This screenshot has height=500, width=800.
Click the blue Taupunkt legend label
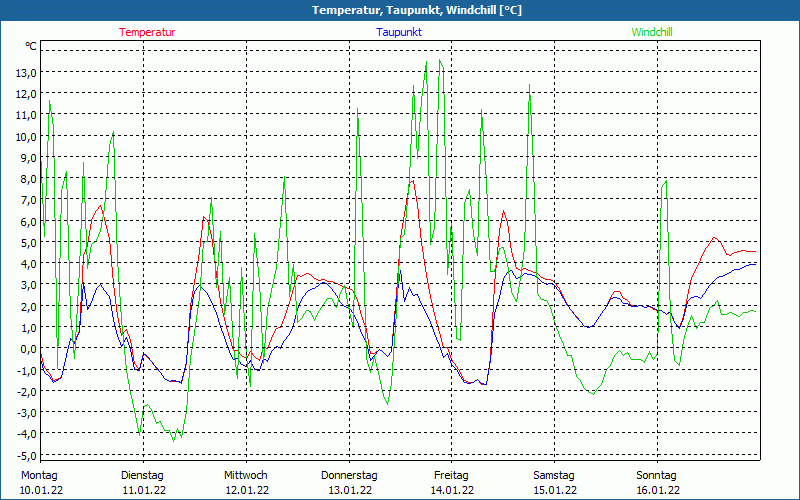pos(399,32)
